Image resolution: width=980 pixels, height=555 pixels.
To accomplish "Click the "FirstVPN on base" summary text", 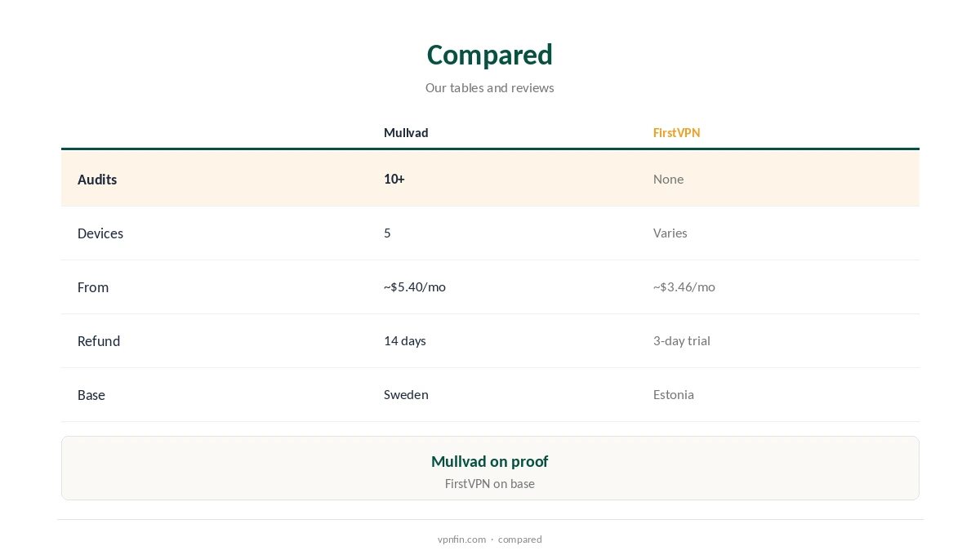I will tap(490, 483).
